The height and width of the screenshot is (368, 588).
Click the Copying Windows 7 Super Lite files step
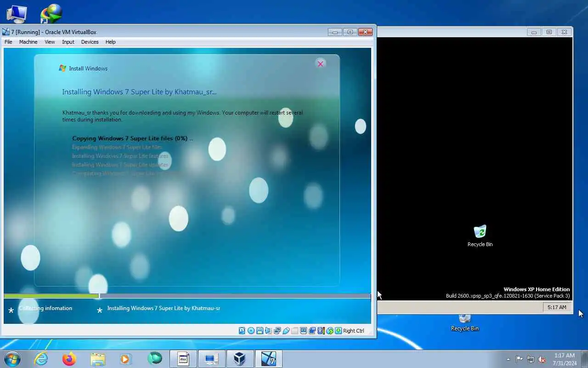pos(132,138)
